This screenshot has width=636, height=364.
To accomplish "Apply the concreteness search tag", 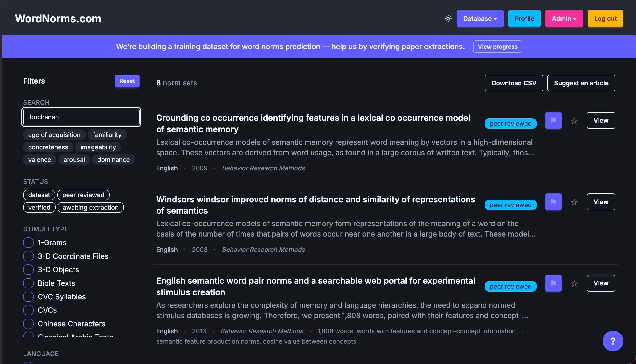I will pos(48,147).
